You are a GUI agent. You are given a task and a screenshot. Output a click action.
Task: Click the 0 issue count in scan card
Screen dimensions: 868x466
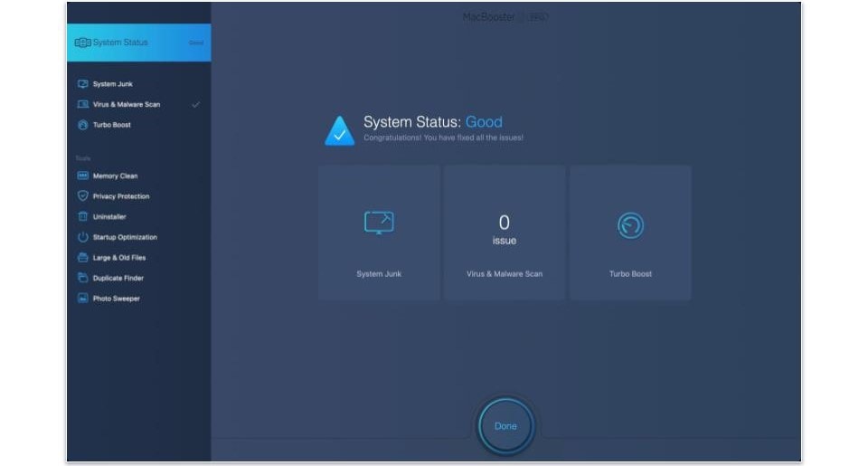click(505, 230)
